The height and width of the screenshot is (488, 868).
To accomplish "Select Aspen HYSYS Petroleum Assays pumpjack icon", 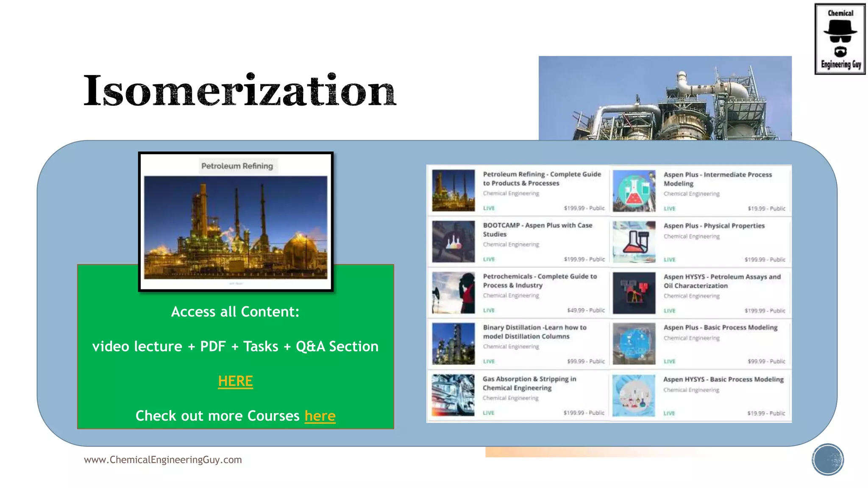I will 634,293.
